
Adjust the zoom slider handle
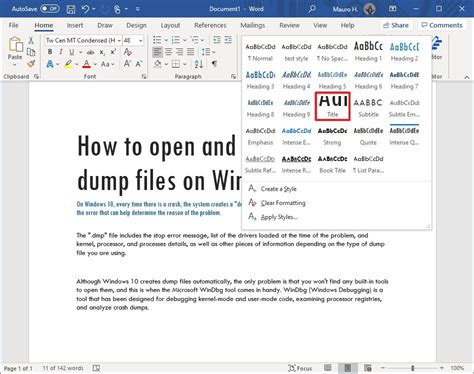(413, 368)
